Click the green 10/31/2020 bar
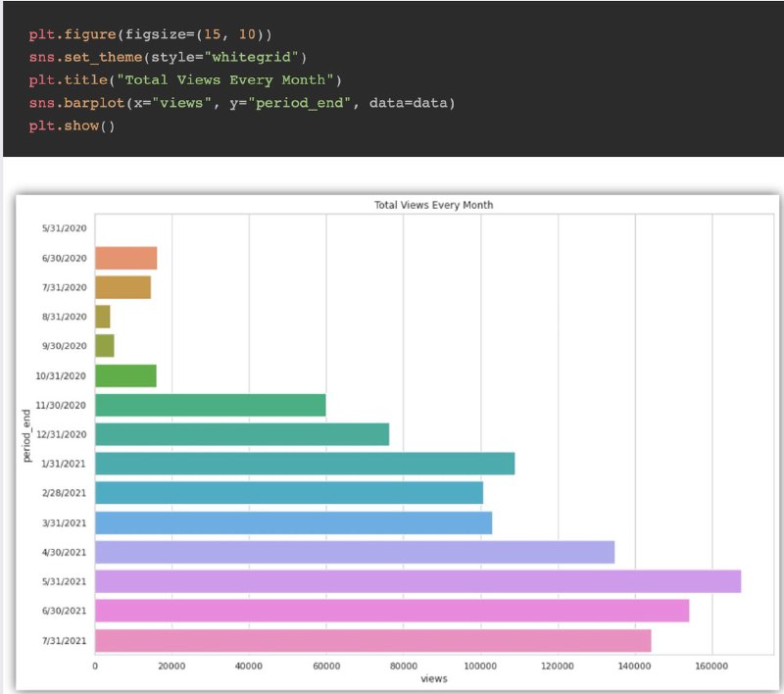Viewport: 784px width, 694px height. (126, 375)
